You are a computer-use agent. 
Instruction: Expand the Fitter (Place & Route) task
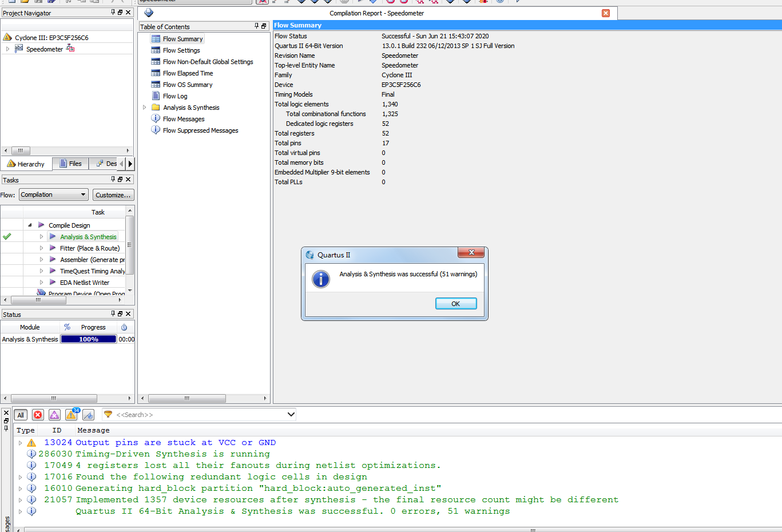click(41, 248)
